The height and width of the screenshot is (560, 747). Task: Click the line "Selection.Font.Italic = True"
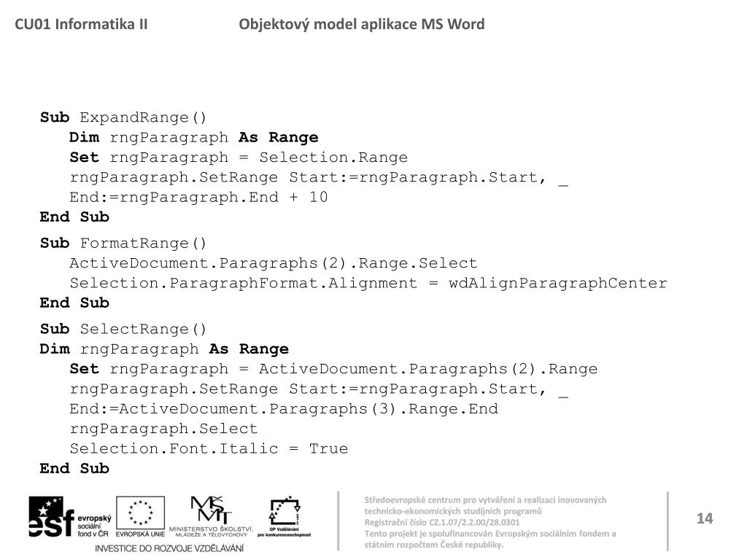pyautogui.click(x=209, y=448)
